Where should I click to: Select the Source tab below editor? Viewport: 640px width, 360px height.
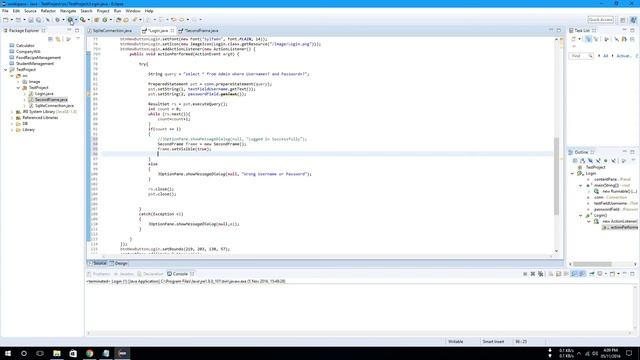98,263
